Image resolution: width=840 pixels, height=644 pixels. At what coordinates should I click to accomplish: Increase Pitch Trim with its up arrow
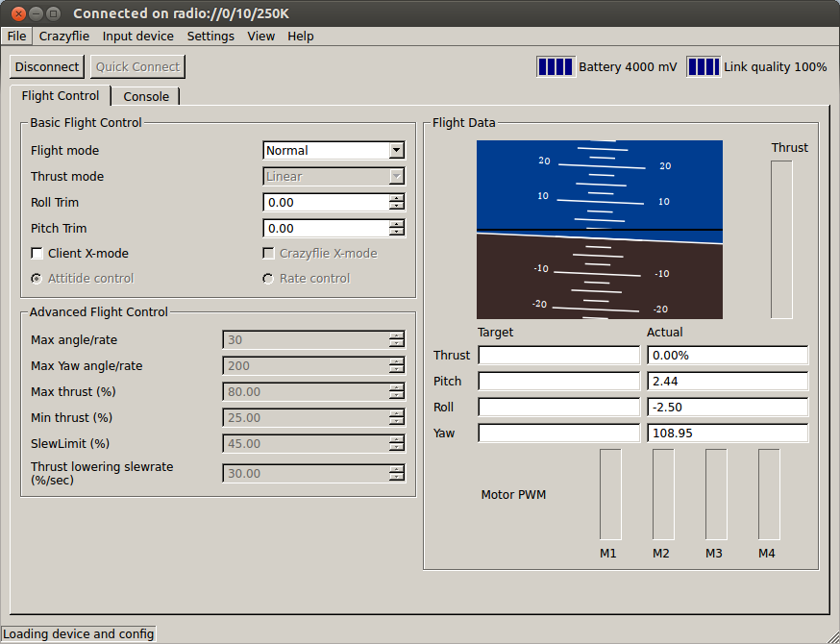tap(396, 224)
